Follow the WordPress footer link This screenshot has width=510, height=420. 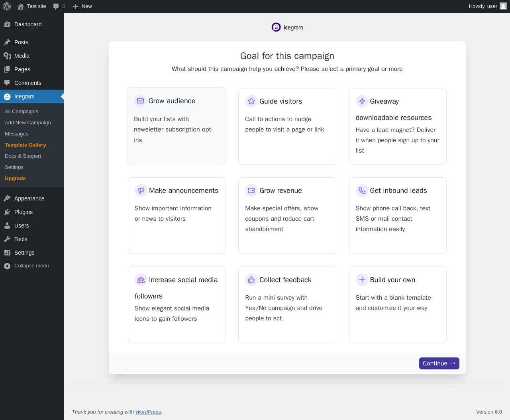point(148,412)
